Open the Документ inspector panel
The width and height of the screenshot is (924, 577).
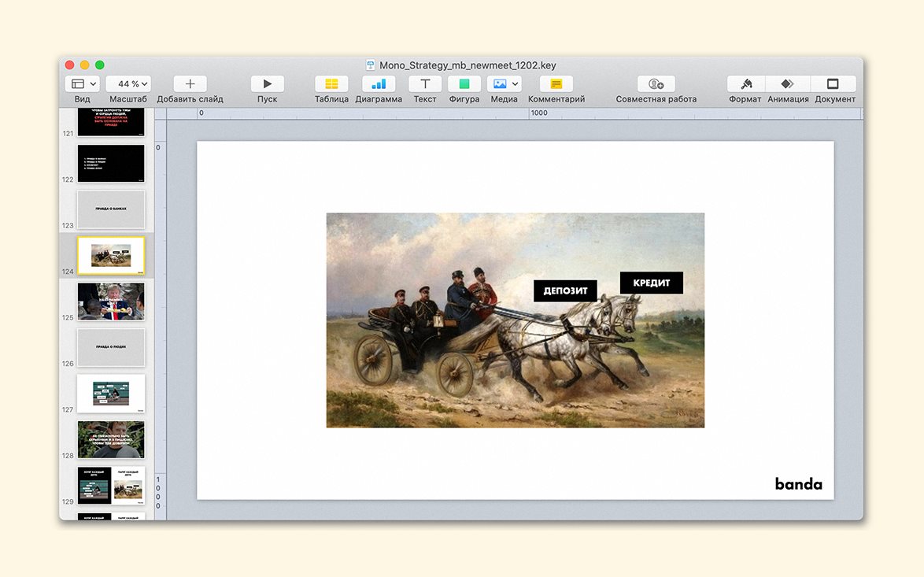833,83
